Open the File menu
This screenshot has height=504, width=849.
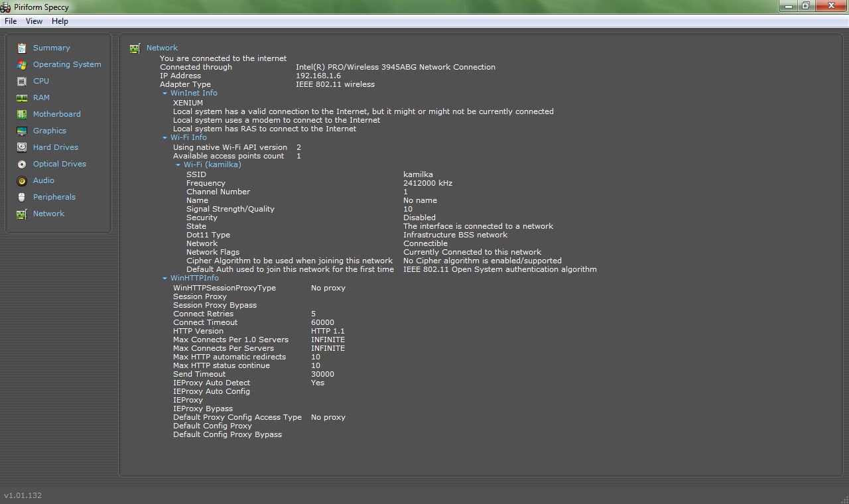click(11, 21)
